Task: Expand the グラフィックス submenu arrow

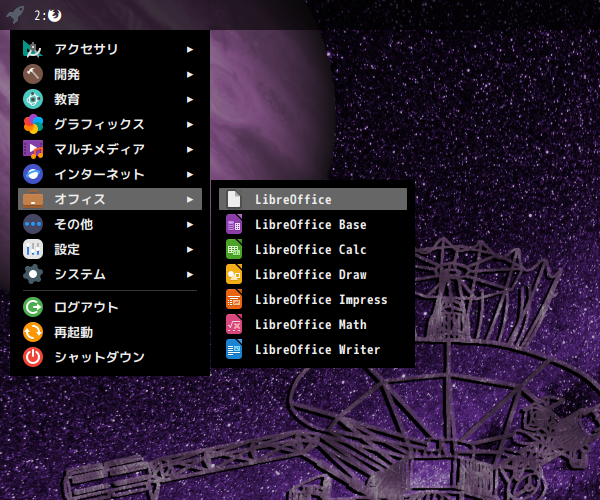Action: (x=190, y=125)
